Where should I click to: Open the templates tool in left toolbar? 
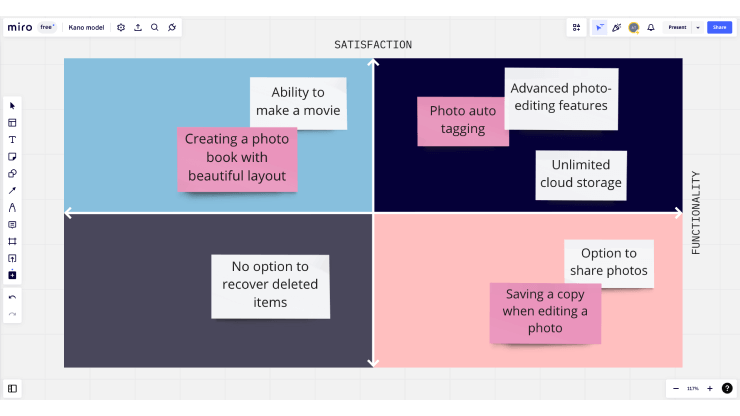(x=12, y=123)
